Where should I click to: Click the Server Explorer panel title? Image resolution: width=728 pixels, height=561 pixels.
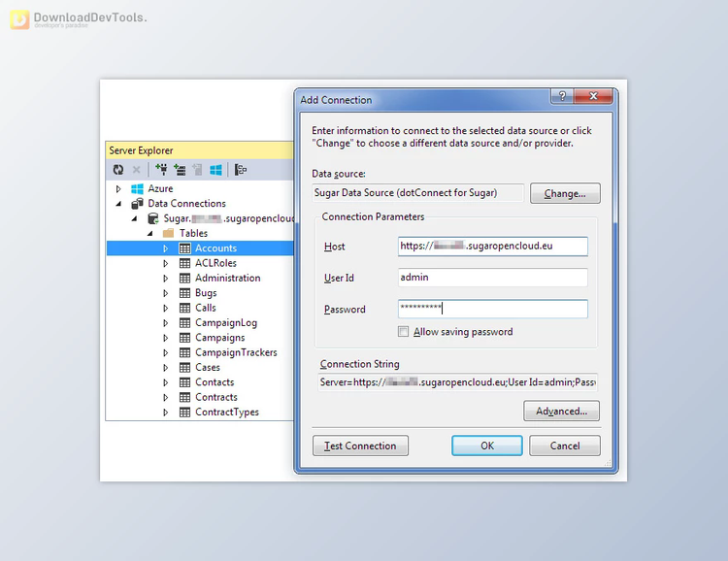[x=141, y=150]
